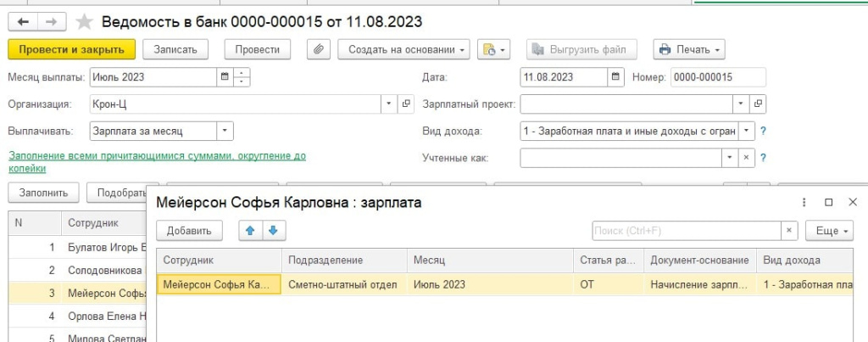Image resolution: width=868 pixels, height=342 pixels.
Task: Open the paperclip attachments icon
Action: [x=319, y=49]
